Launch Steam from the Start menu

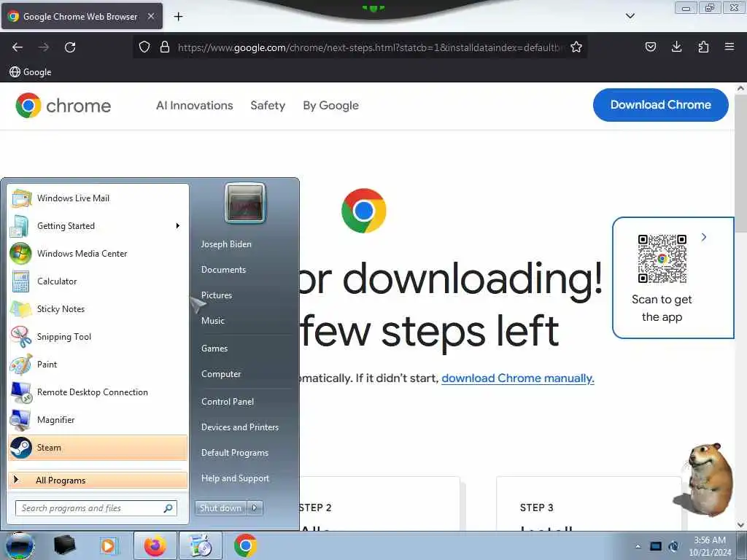[98, 448]
